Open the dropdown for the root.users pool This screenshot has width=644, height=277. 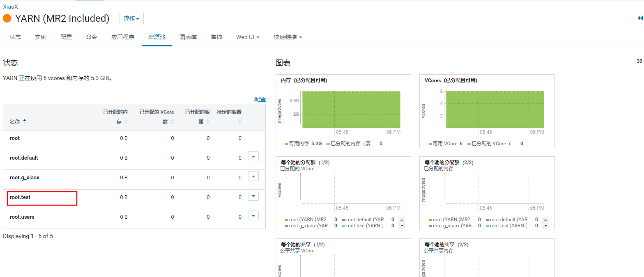click(253, 215)
